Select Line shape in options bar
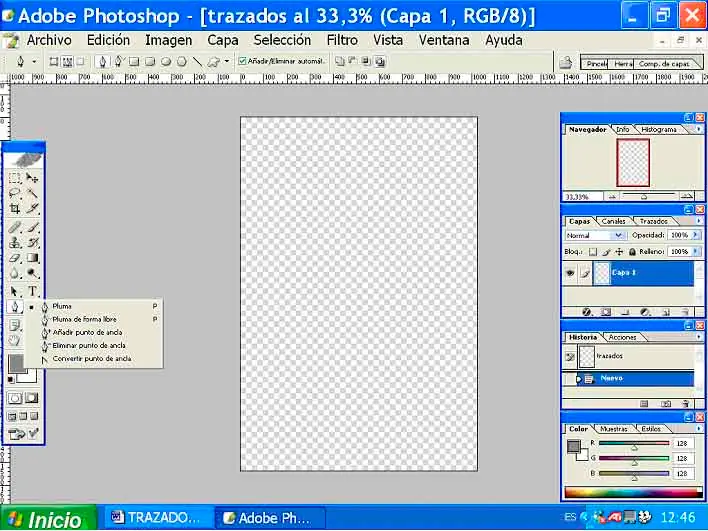708x531 pixels. (197, 61)
